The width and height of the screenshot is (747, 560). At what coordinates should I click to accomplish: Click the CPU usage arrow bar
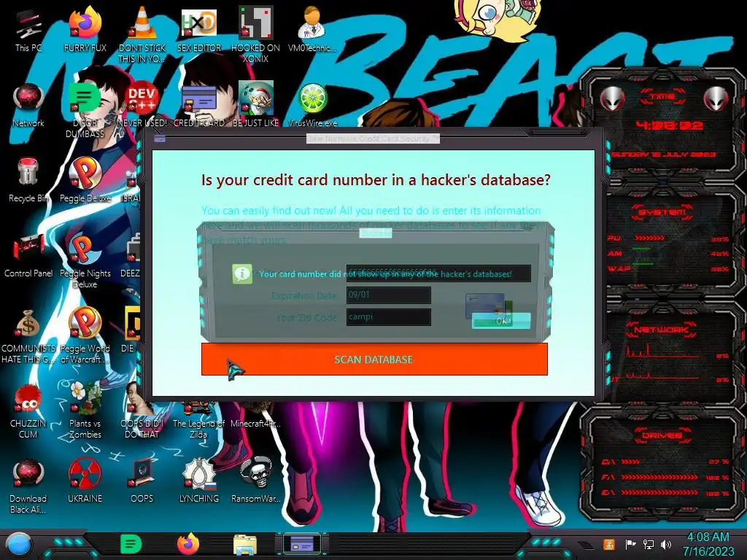[649, 238]
